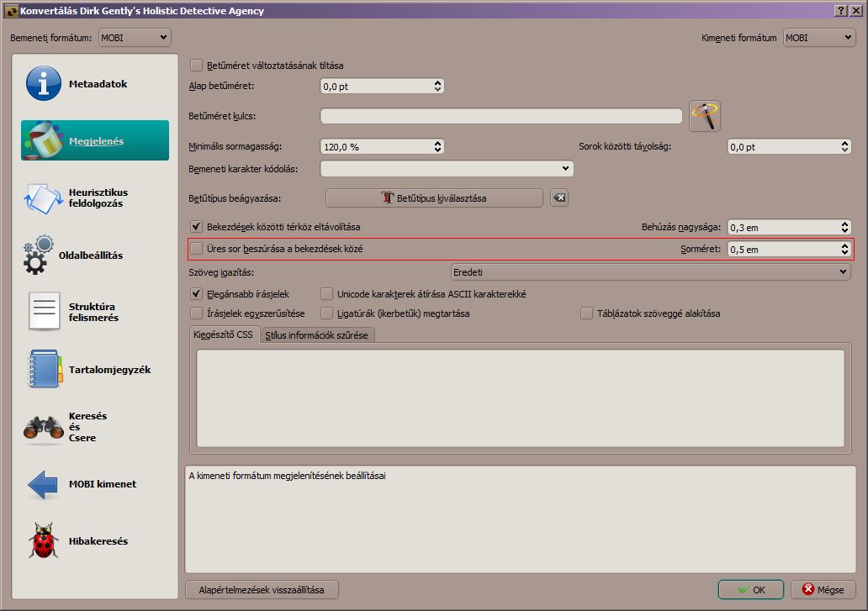The image size is (868, 611).
Task: Select Heurisztikus feldolgozás label in sidebar
Action: click(98, 198)
